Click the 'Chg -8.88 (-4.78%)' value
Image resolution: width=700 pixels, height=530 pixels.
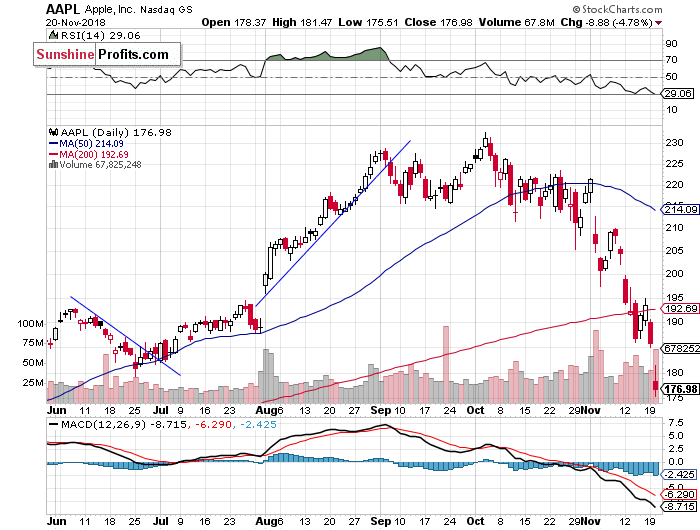(x=607, y=22)
